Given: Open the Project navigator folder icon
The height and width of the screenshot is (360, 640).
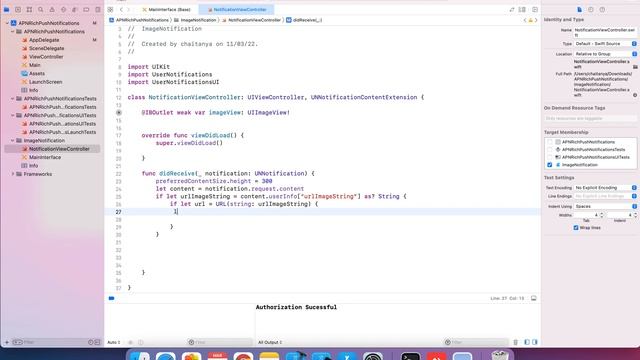Looking at the screenshot, I should [x=7, y=9].
